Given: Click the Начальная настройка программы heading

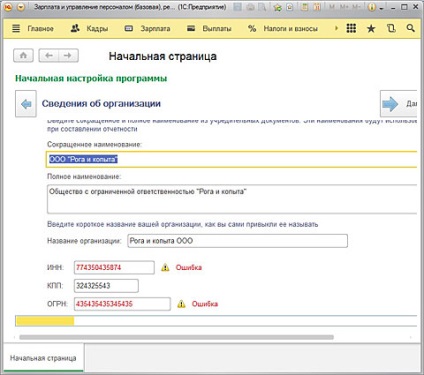Looking at the screenshot, I should coord(91,79).
